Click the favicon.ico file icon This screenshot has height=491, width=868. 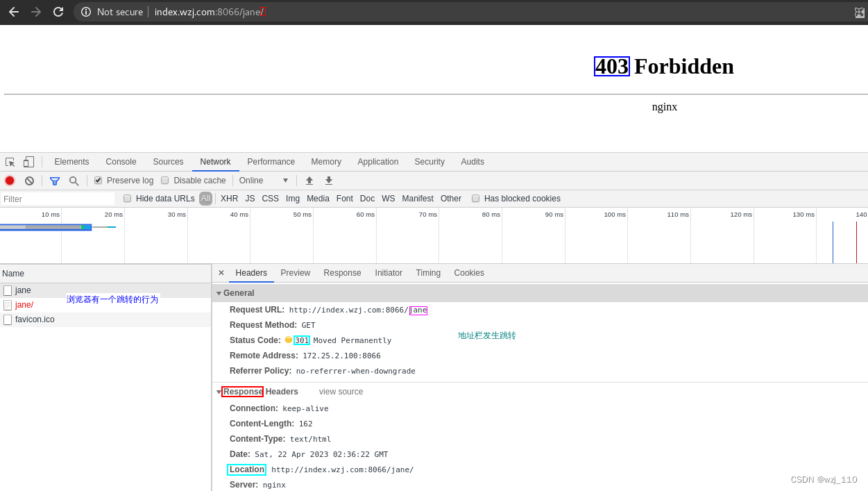[x=8, y=319]
